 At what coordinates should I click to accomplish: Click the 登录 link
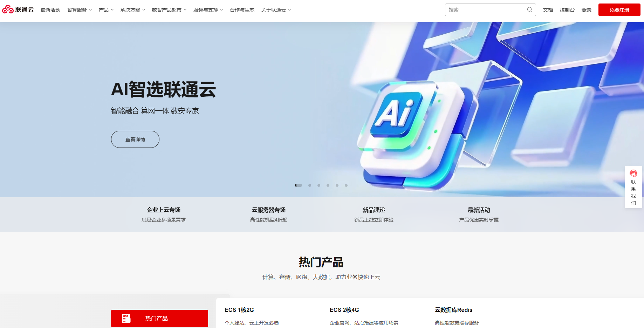pos(587,10)
